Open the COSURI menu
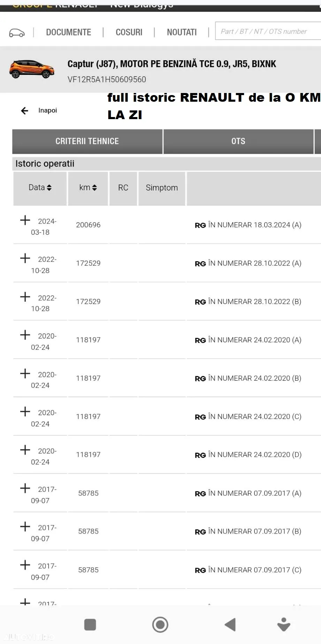 tap(129, 32)
